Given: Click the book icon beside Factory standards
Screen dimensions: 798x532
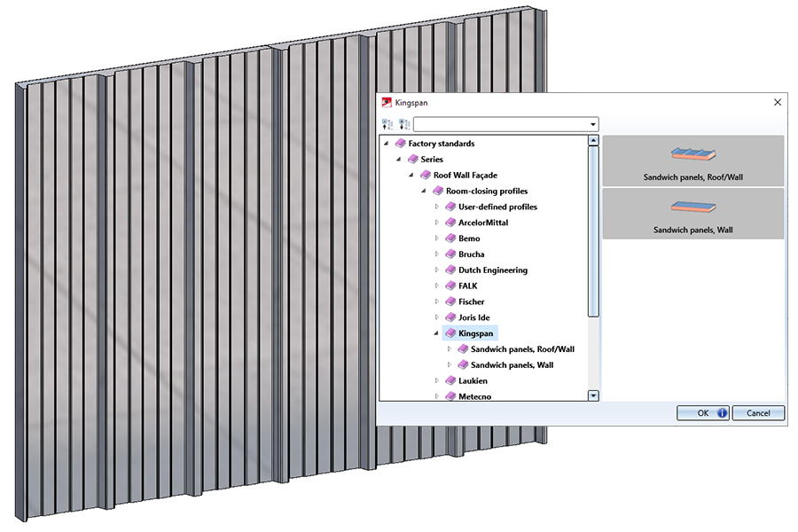Looking at the screenshot, I should coord(401,144).
